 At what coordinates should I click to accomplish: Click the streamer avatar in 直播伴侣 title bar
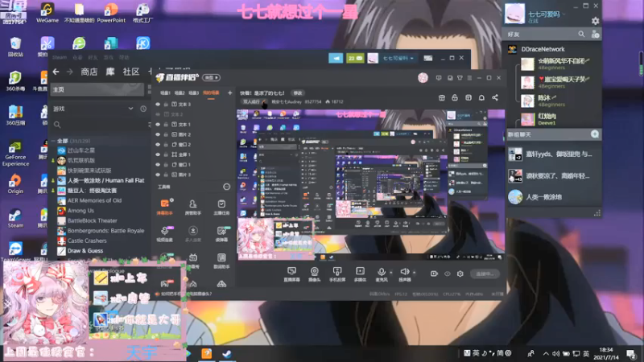[x=423, y=77]
